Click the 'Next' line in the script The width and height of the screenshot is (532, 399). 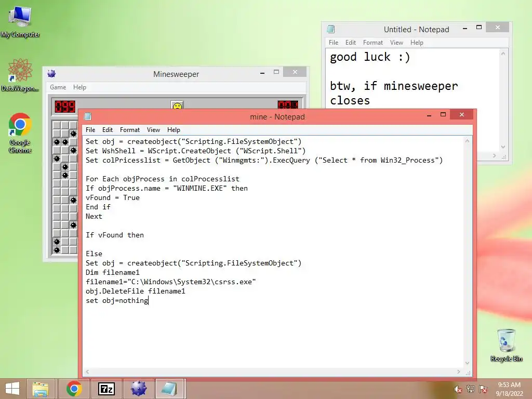pos(94,217)
